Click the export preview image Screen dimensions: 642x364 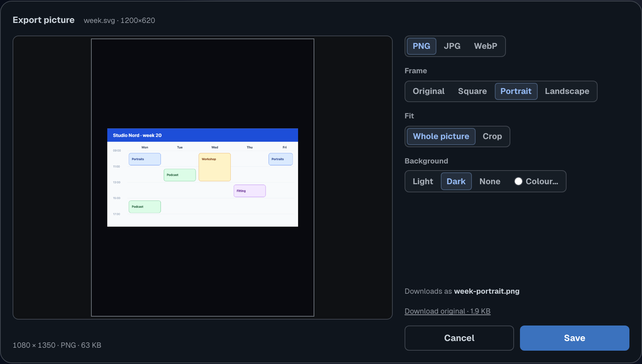click(x=203, y=177)
